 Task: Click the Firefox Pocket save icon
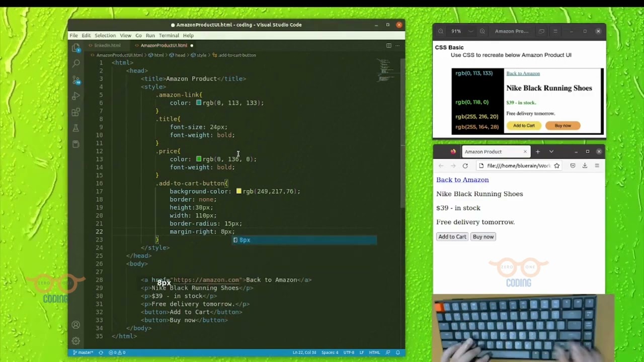tap(573, 165)
